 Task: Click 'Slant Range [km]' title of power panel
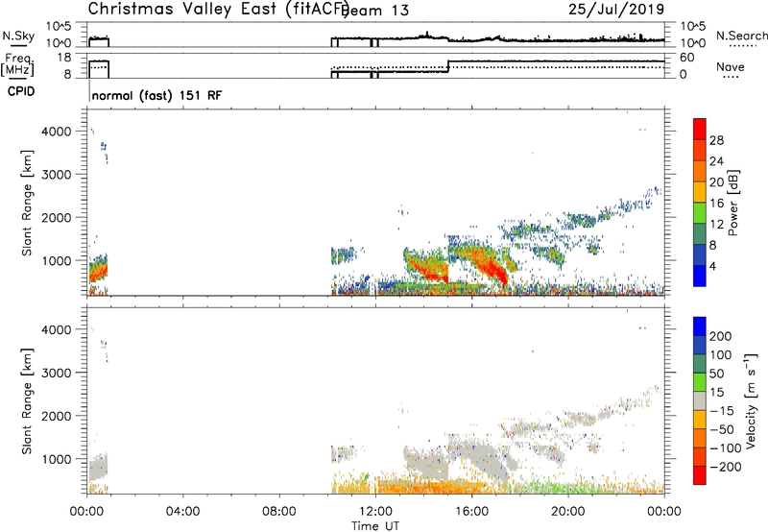[27, 203]
